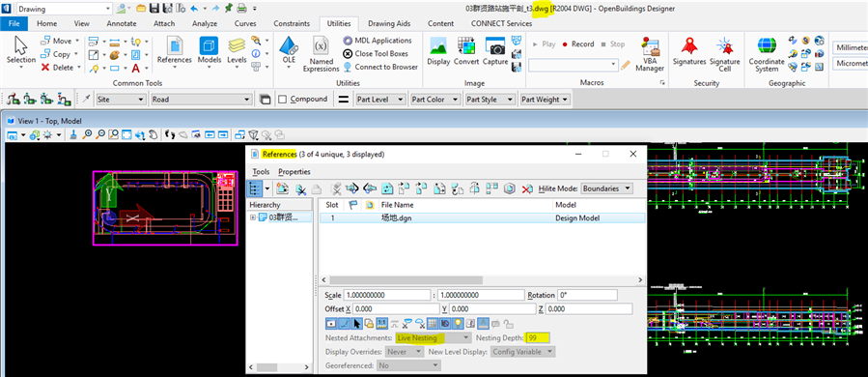Click Connect to Browser
The height and width of the screenshot is (377, 868).
tap(380, 67)
